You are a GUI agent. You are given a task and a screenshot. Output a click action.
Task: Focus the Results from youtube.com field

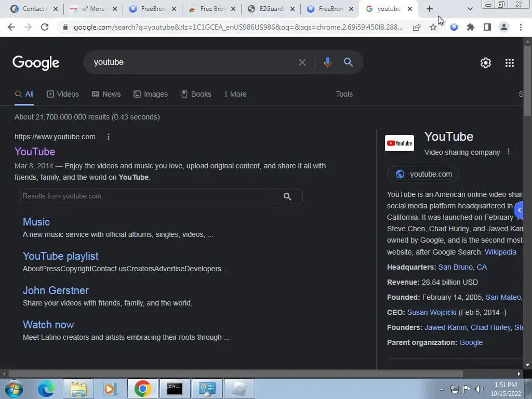145,196
